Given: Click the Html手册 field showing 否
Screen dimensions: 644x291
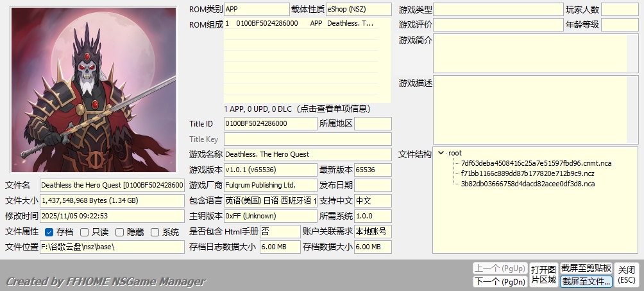Looking at the screenshot, I should (x=280, y=231).
